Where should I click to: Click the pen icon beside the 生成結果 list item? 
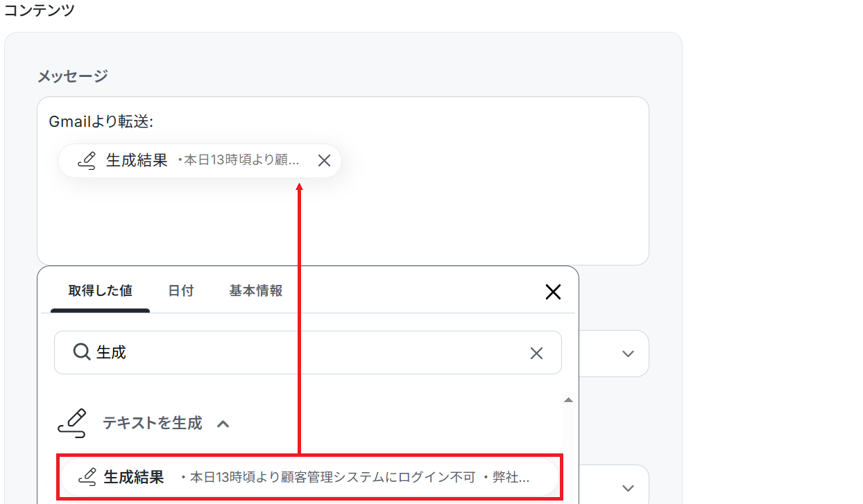87,477
